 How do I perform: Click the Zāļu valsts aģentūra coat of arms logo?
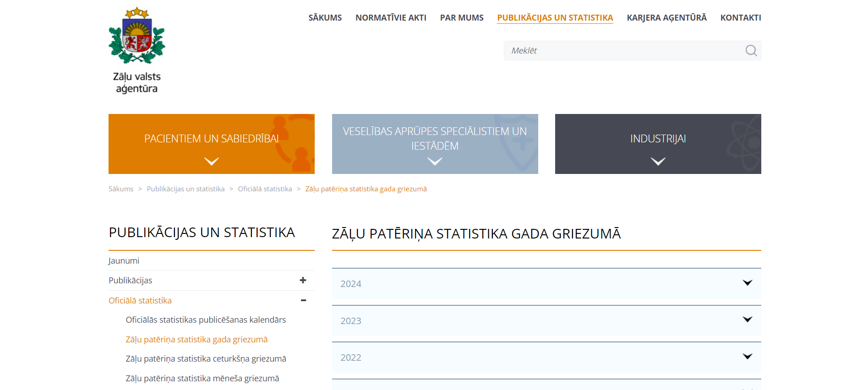tap(136, 37)
